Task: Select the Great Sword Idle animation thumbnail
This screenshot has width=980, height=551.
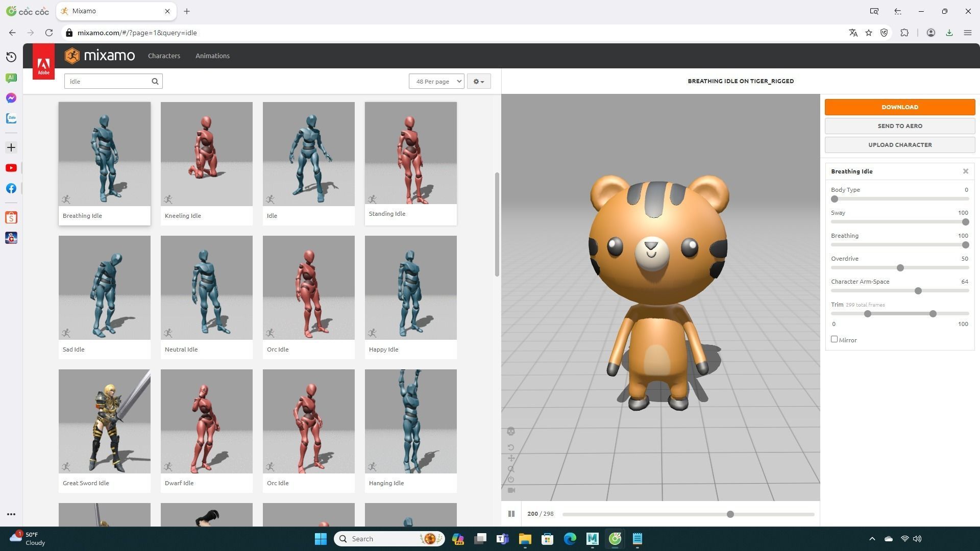Action: coord(105,421)
